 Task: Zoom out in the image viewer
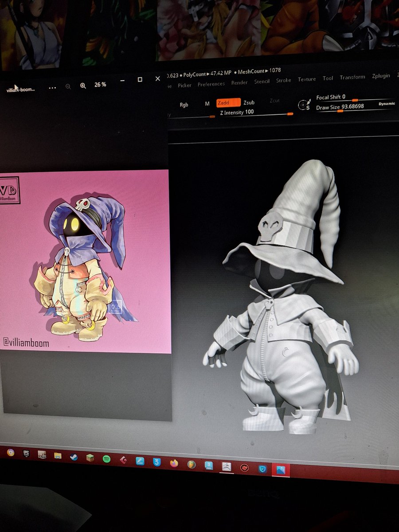[x=68, y=86]
